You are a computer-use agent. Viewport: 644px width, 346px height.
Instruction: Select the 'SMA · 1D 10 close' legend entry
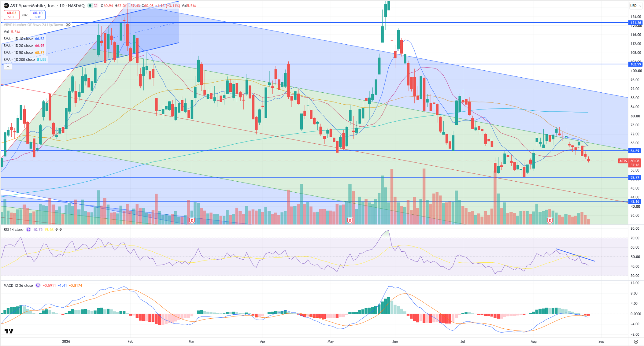point(18,39)
